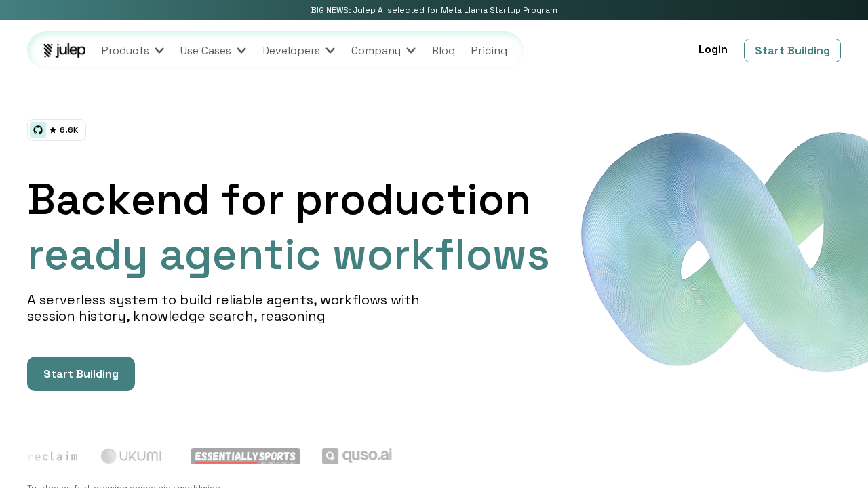
Task: Open the Company dropdown
Action: 382,50
